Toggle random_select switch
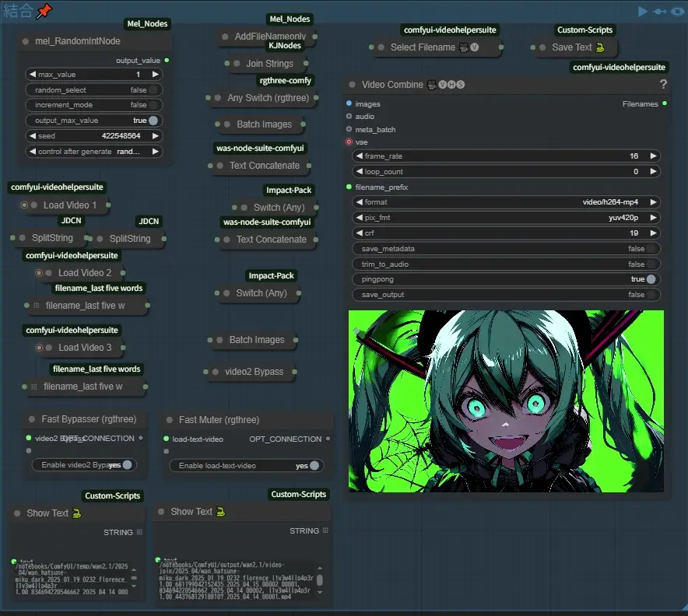This screenshot has height=616, width=688. click(153, 90)
